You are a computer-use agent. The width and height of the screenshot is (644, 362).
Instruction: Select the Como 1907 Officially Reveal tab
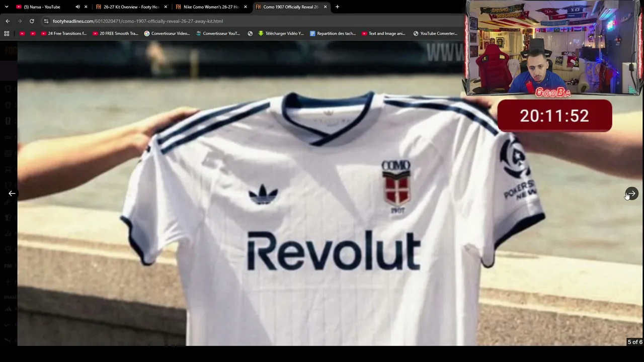click(x=291, y=7)
